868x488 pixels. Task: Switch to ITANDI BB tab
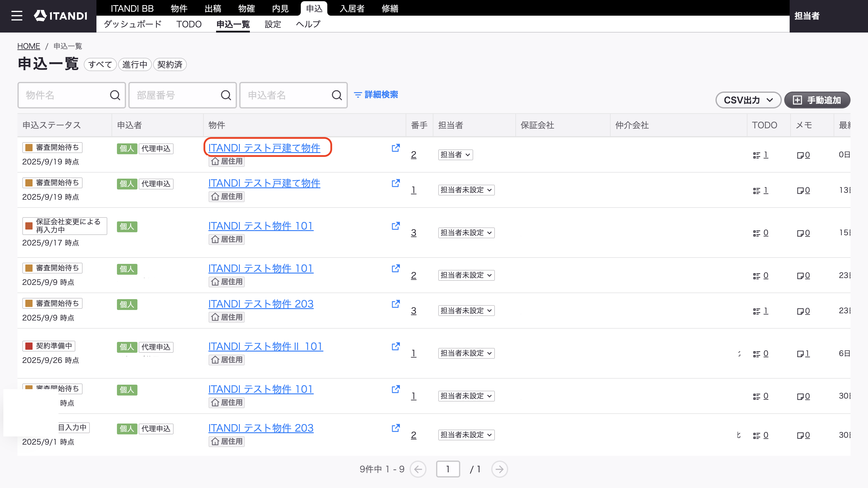click(132, 8)
